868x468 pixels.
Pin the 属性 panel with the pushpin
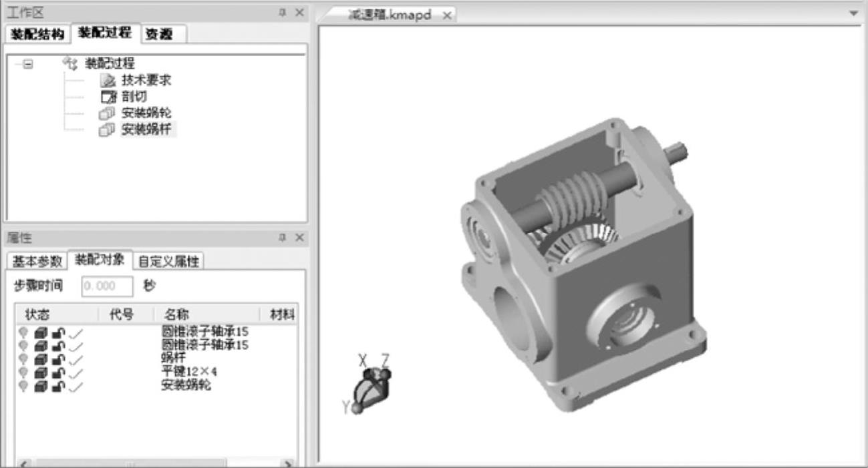[x=283, y=238]
